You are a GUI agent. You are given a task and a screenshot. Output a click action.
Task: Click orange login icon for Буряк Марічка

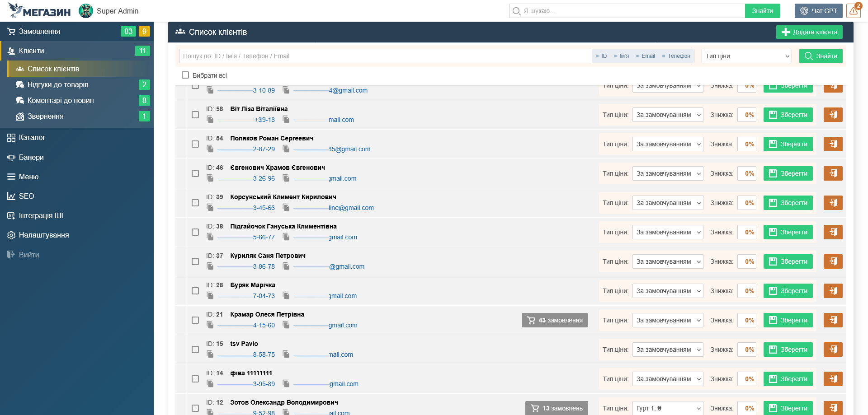(x=833, y=291)
